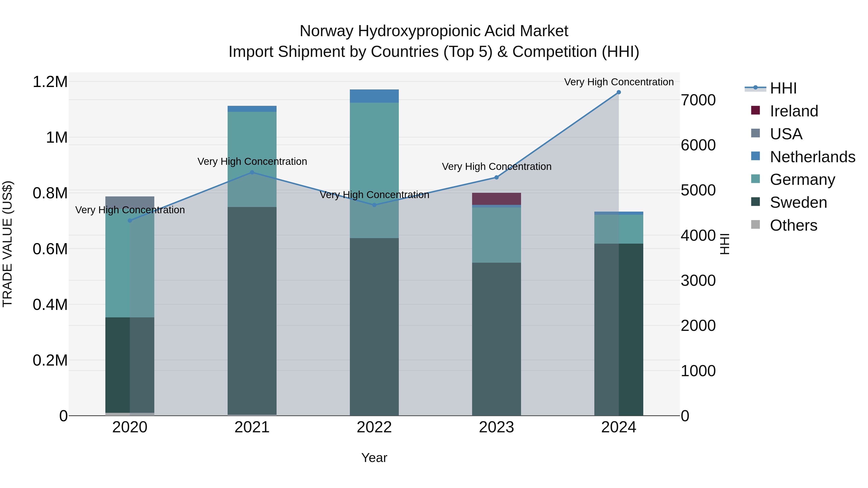
Task: Click the USA segment atop 2020 bar
Action: coord(130,202)
